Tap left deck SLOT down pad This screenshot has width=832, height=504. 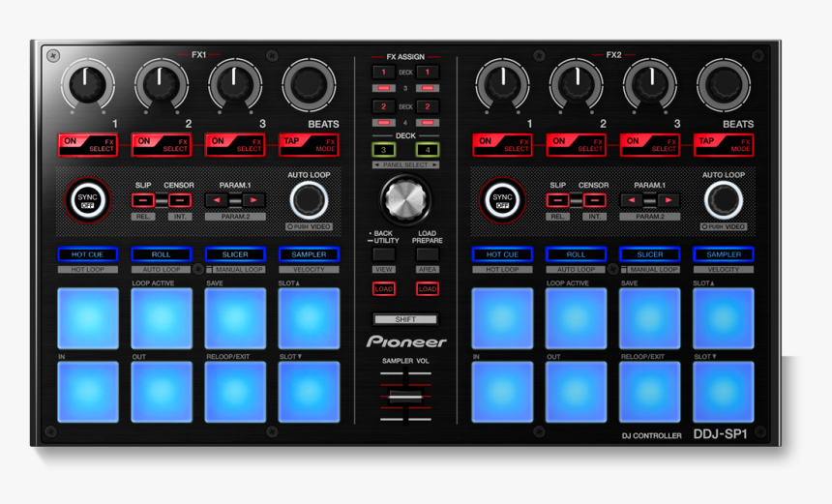point(310,392)
